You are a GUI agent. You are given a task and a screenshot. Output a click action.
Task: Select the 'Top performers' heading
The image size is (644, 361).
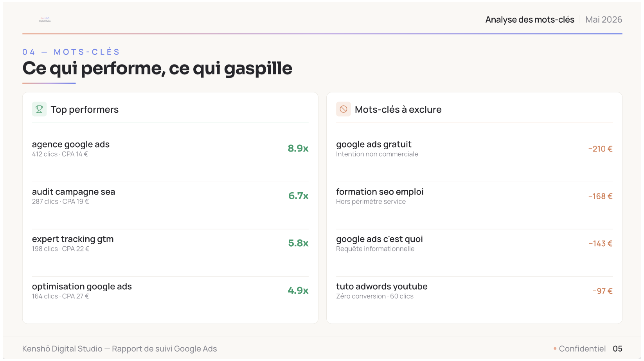pyautogui.click(x=85, y=110)
